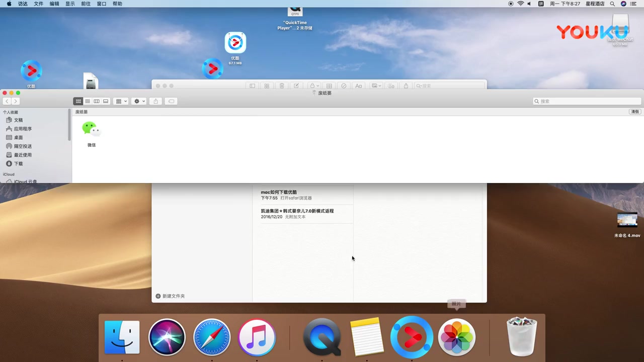Switch Finder to gallery view
The width and height of the screenshot is (644, 362).
coord(106,101)
